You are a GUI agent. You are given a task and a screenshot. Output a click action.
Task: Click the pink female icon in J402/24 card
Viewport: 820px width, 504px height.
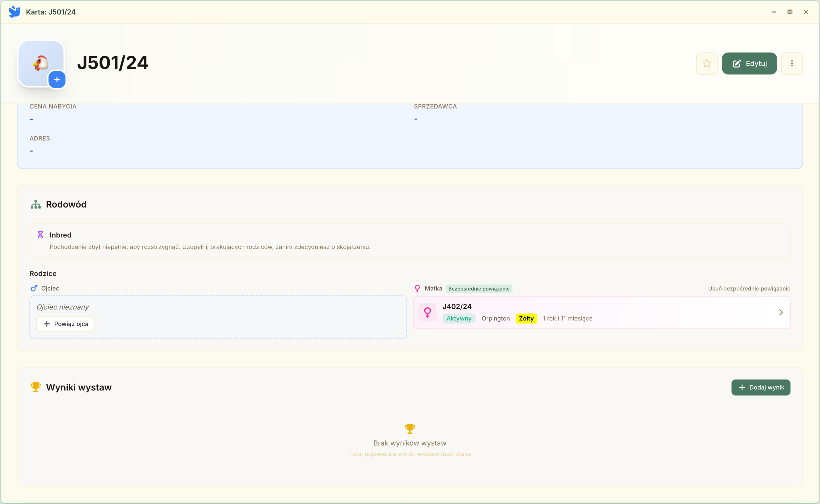click(427, 312)
